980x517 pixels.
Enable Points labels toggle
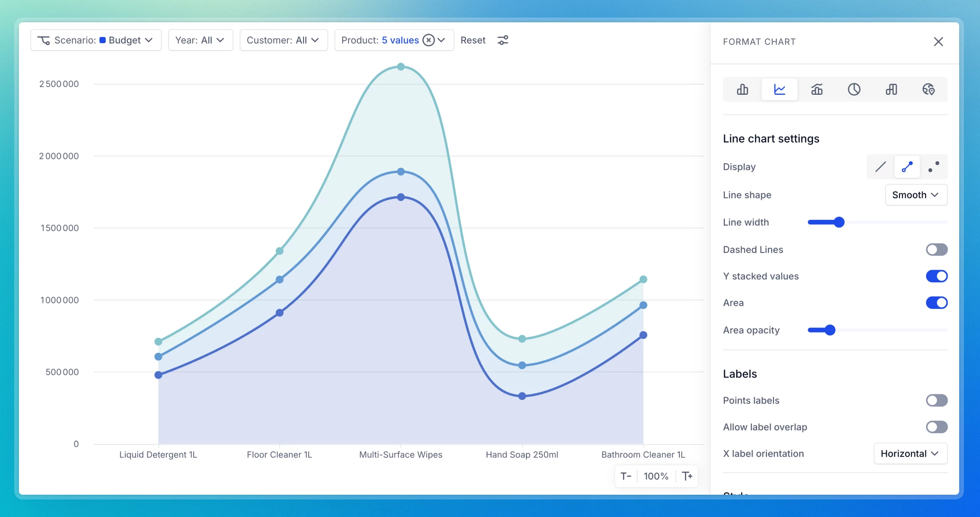pyautogui.click(x=936, y=400)
